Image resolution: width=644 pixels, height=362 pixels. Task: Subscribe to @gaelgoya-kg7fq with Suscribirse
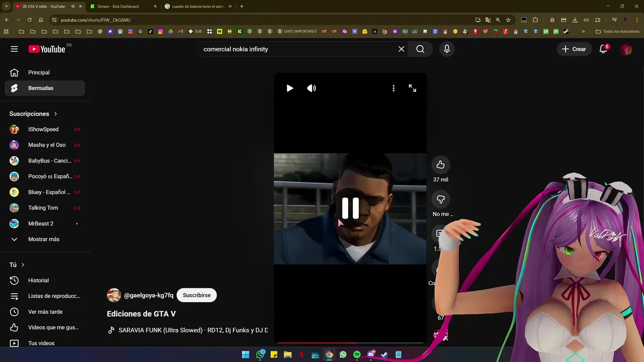click(x=197, y=295)
